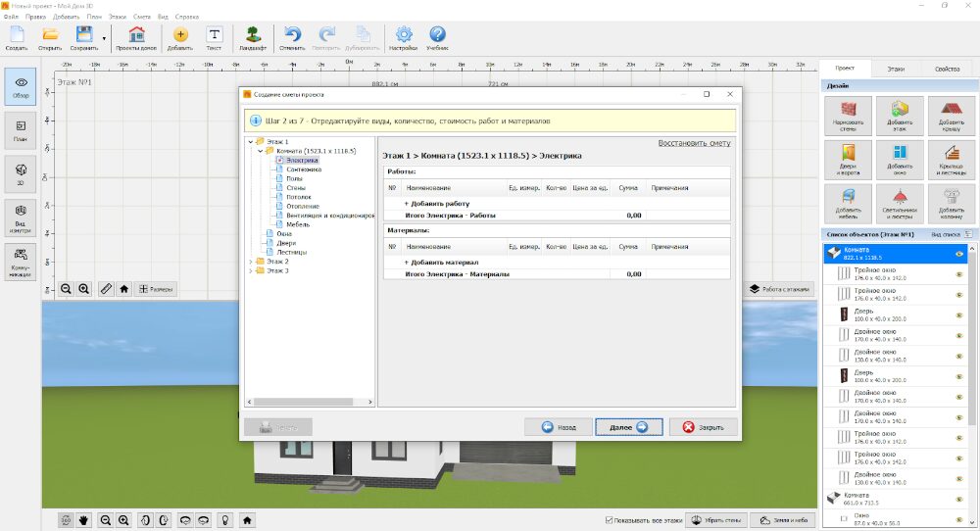Click the tree's horizontal scrollbar

tap(311, 402)
